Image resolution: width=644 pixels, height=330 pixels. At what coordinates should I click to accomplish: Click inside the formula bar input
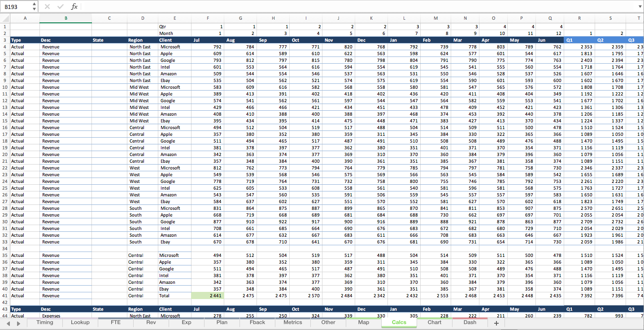359,6
